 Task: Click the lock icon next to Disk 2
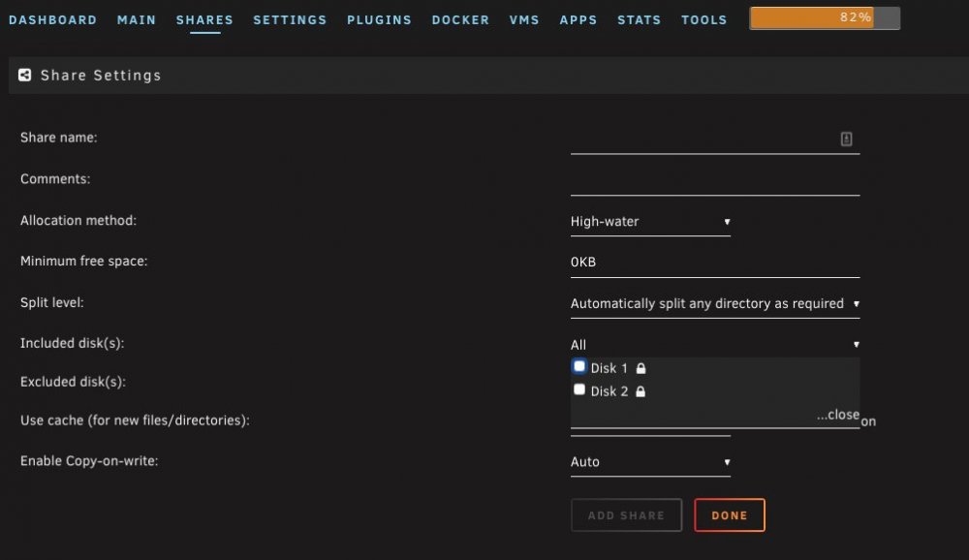pos(641,391)
